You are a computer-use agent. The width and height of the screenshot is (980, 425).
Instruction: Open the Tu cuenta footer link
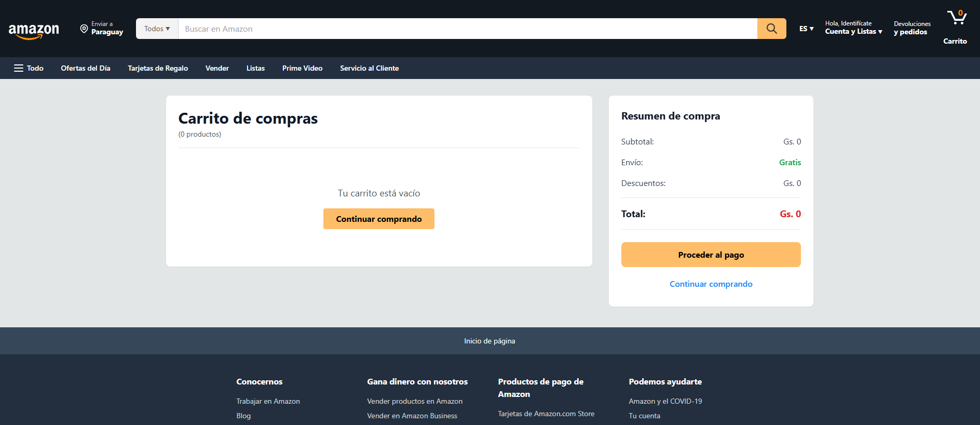click(644, 416)
